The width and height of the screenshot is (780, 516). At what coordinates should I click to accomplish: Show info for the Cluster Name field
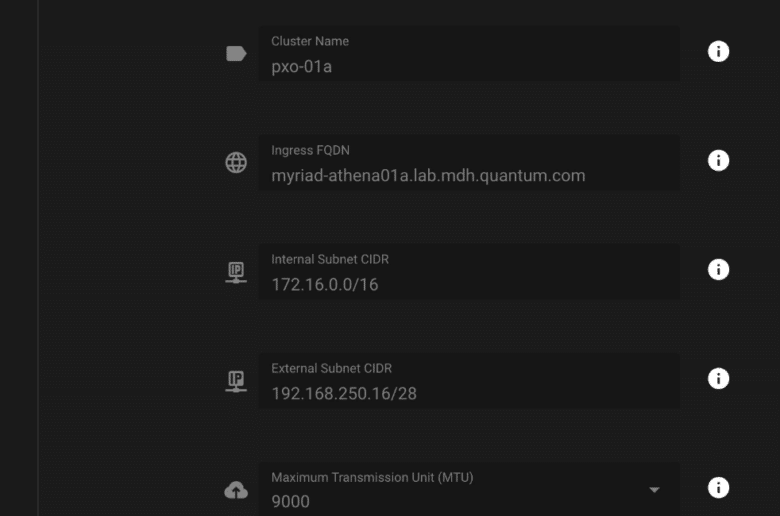(x=718, y=51)
